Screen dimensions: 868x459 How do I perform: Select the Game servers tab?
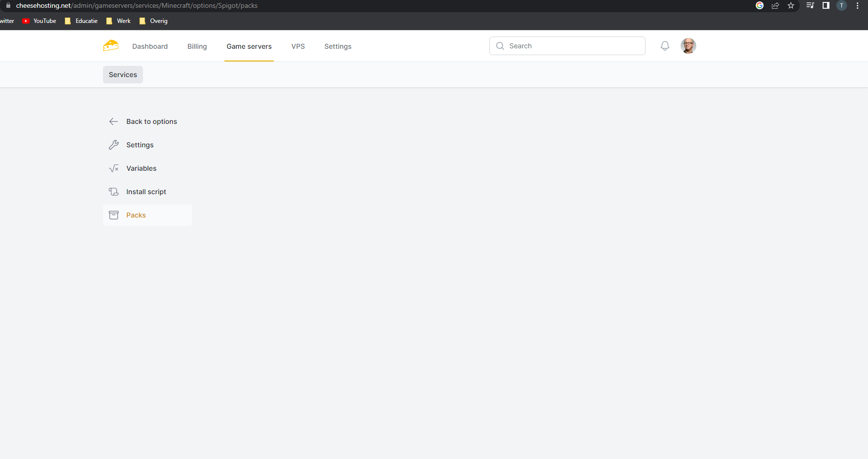click(x=249, y=46)
